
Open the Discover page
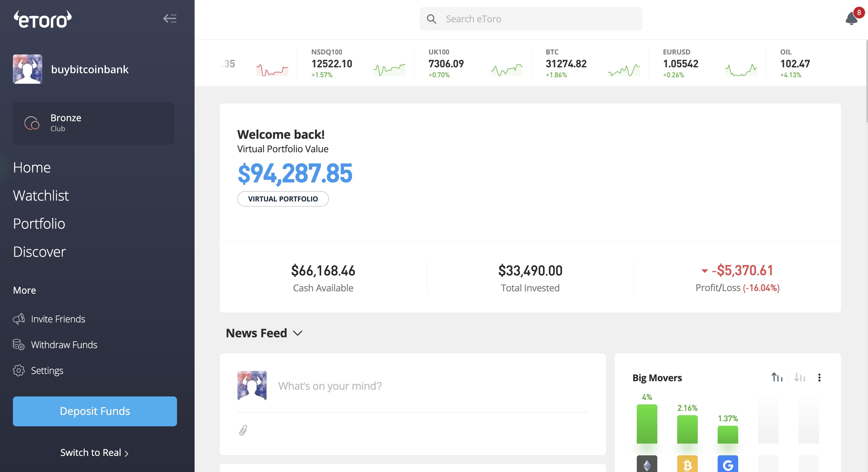40,252
